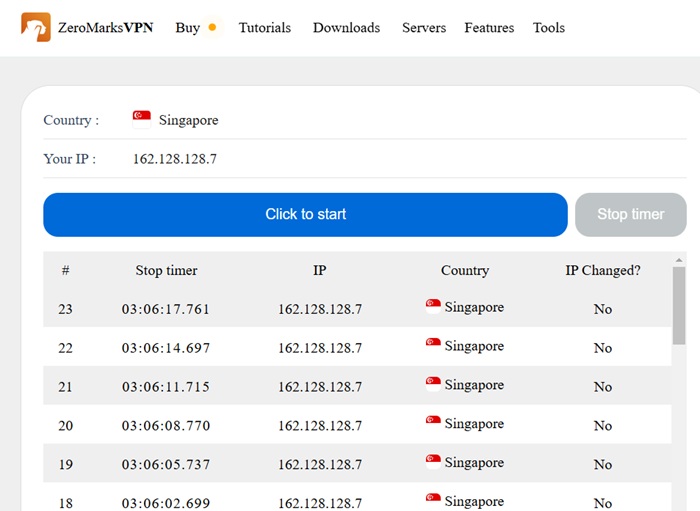The height and width of the screenshot is (511, 700).
Task: Click the No value in row 22
Action: [x=603, y=348]
